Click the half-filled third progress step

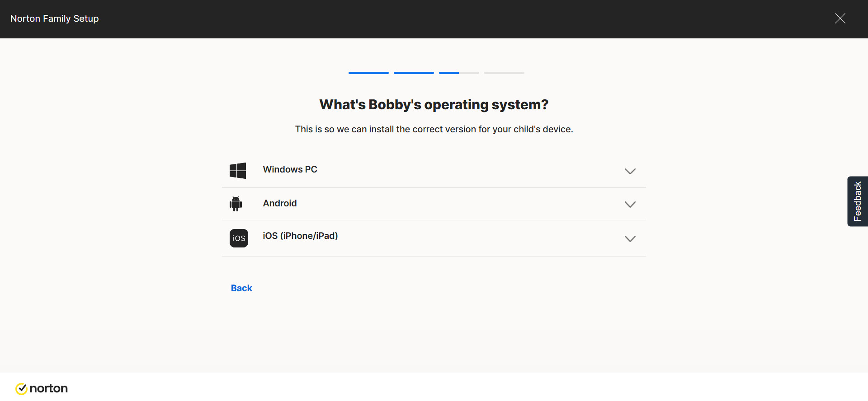459,73
